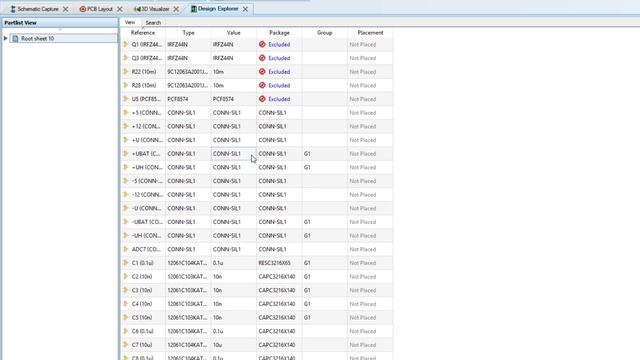
Task: Open the Excluded link for Q1
Action: tap(279, 44)
